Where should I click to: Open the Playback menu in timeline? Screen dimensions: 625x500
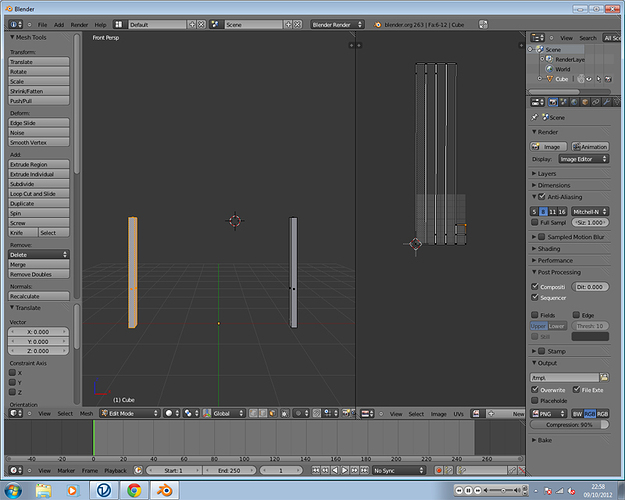click(x=116, y=470)
